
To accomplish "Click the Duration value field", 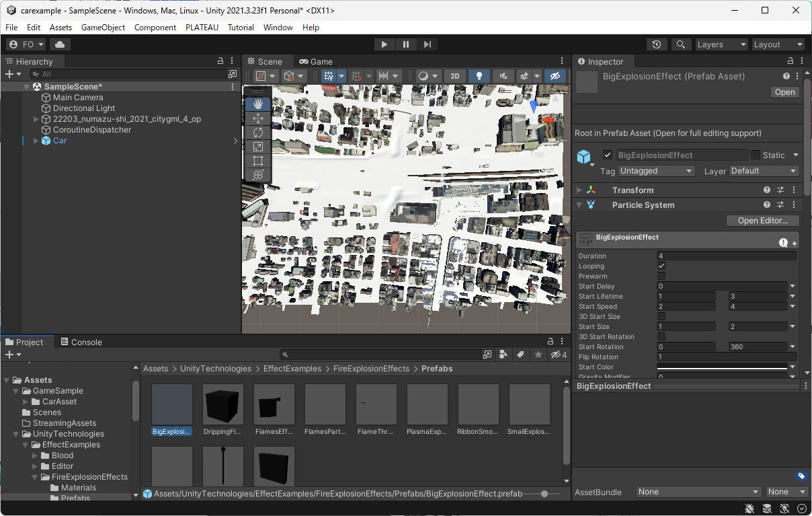I will [727, 256].
